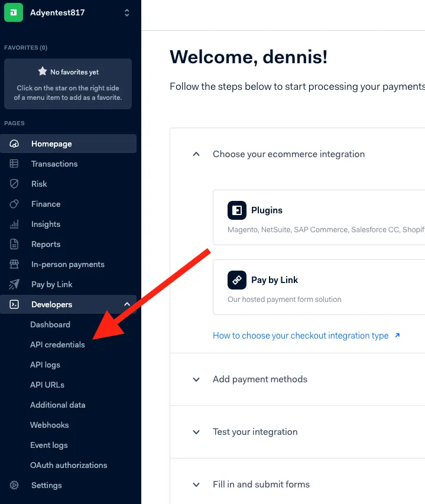Viewport: 425px width, 504px height.
Task: Expand Fill in and submit forms chevron
Action: click(196, 485)
